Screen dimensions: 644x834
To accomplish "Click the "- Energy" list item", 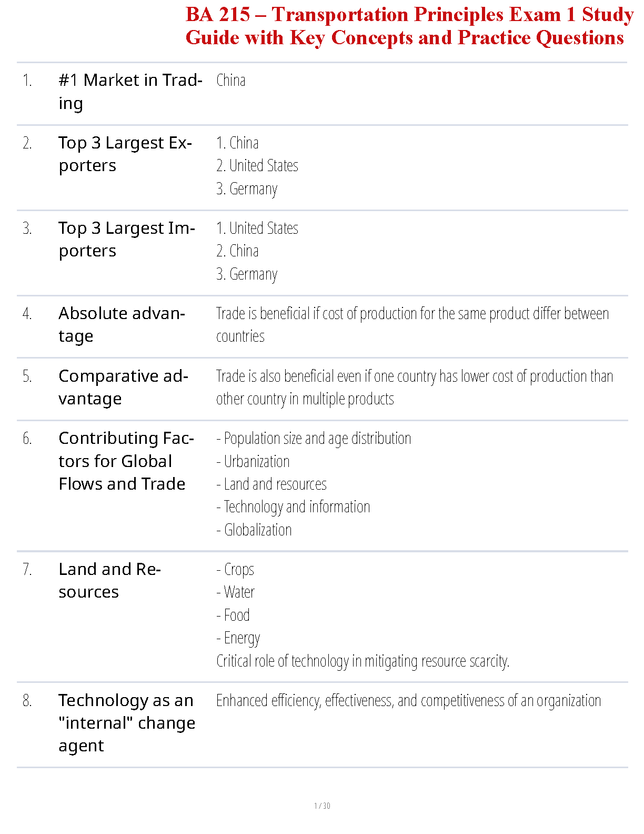I will [238, 638].
